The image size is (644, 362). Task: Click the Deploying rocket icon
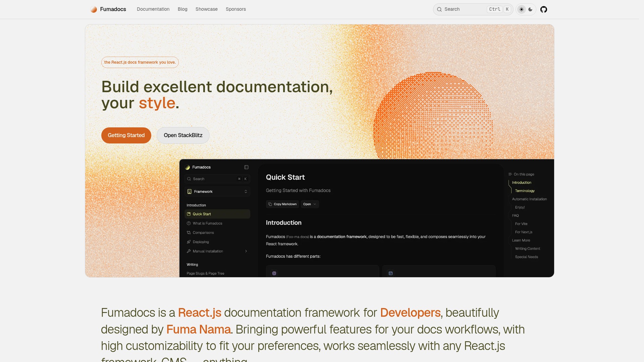click(189, 242)
